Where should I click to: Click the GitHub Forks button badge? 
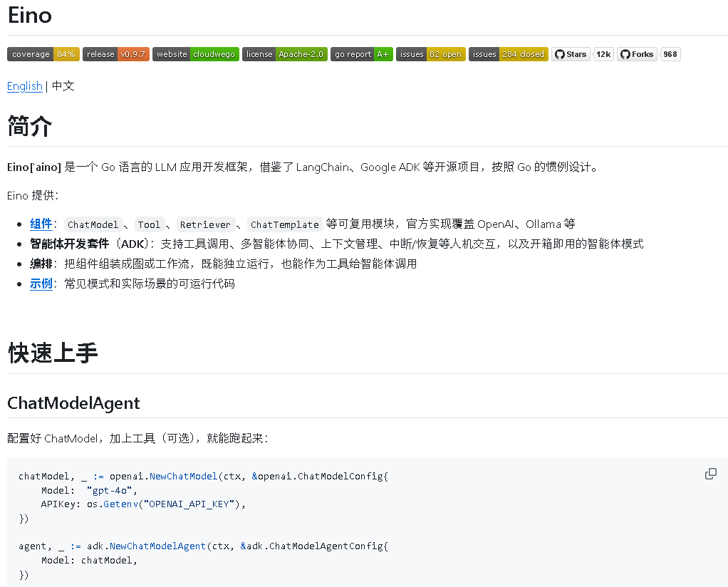[x=637, y=54]
